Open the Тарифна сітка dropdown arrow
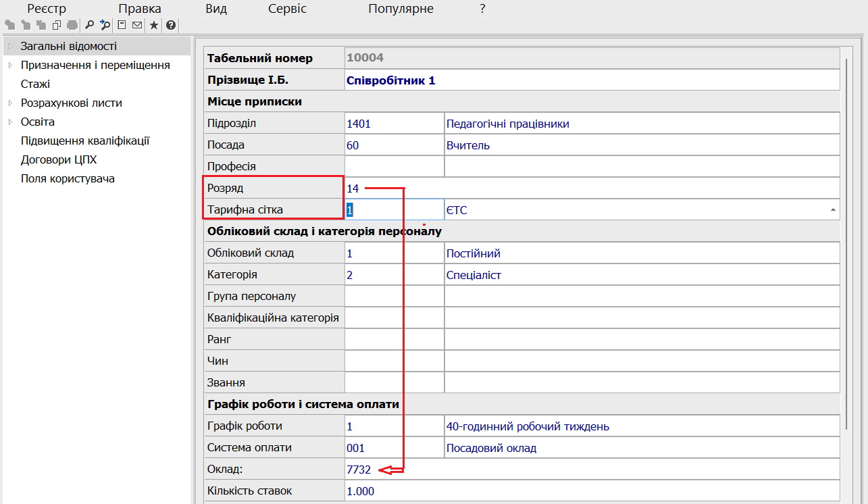Screen dimensions: 868x504 (832, 210)
